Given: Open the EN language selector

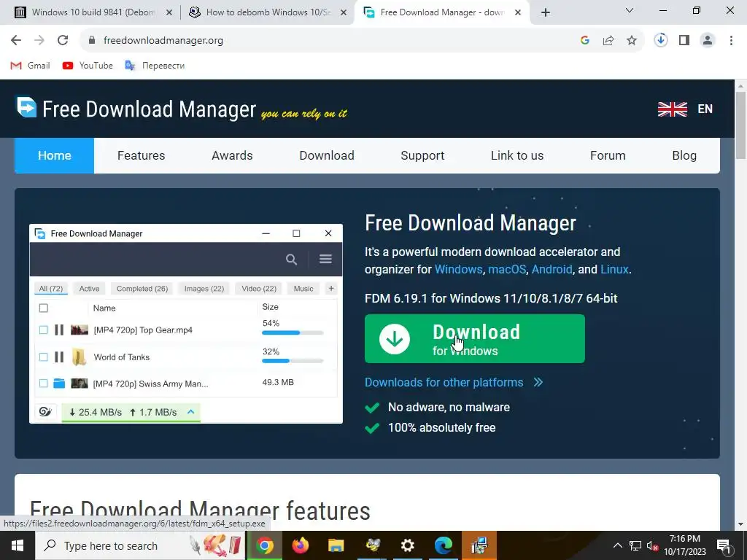Looking at the screenshot, I should click(x=686, y=109).
